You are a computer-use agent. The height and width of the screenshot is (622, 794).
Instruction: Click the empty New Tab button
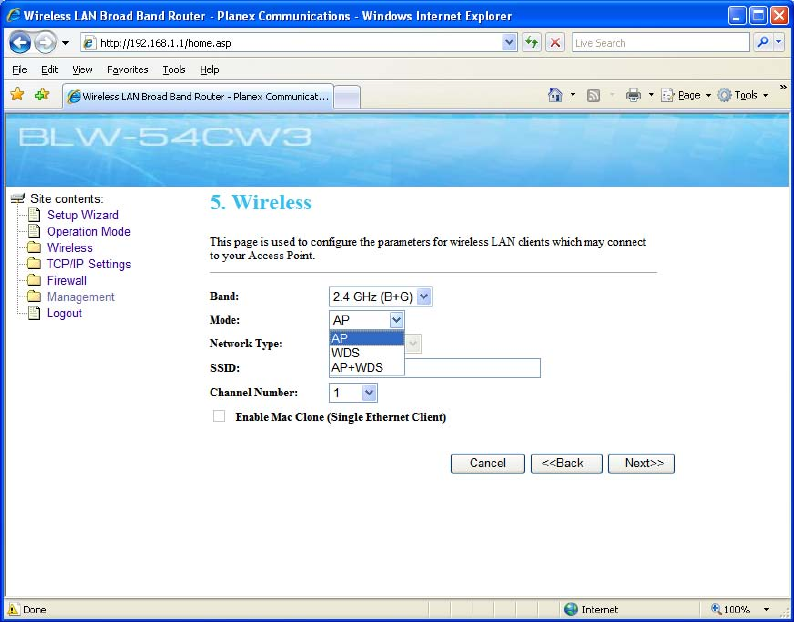(347, 97)
